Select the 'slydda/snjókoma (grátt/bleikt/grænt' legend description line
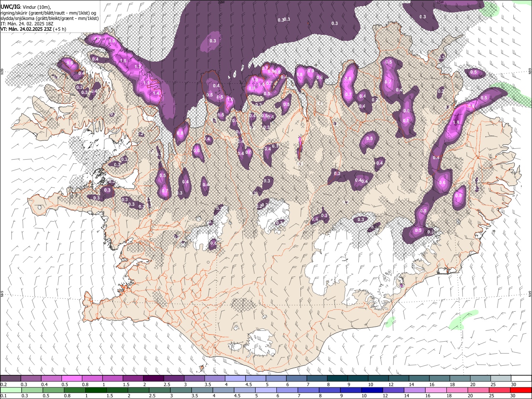The image size is (532, 399). pos(49,18)
